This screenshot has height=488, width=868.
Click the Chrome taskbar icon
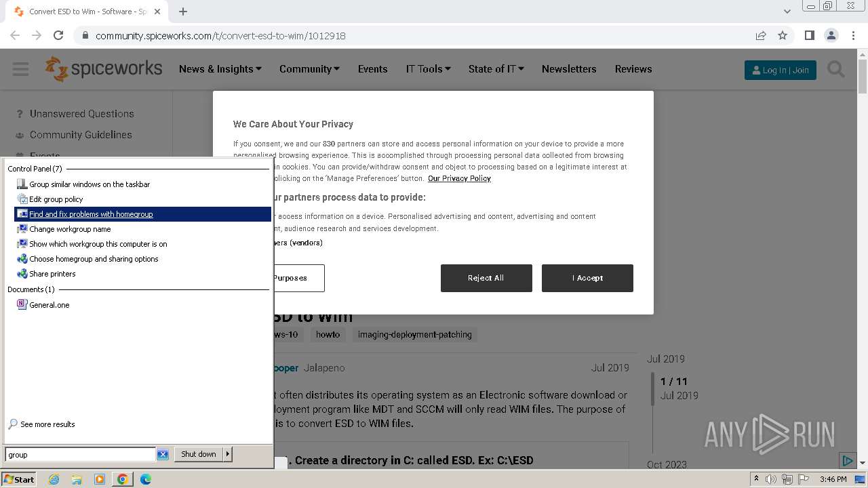pos(123,479)
